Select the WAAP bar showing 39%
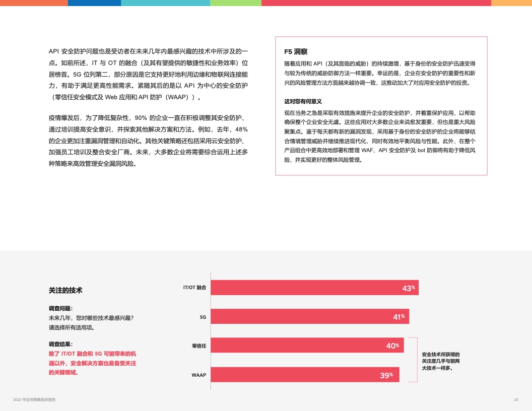The image size is (532, 411). [x=305, y=375]
